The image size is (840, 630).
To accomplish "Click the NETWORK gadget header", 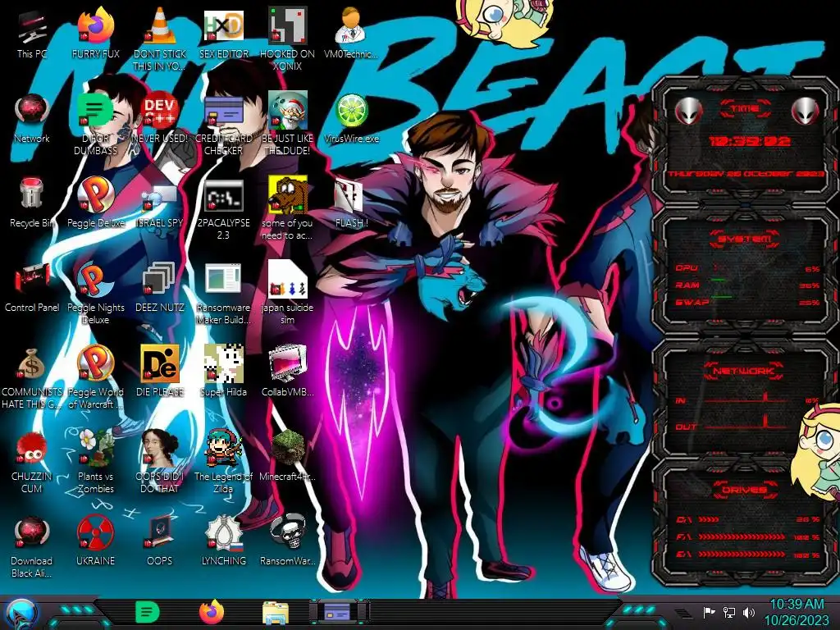I will pyautogui.click(x=744, y=371).
